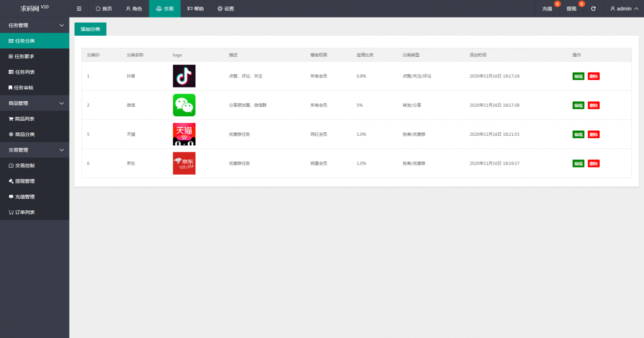Click 编辑 for the 微信 row
644x338 pixels.
click(x=579, y=106)
